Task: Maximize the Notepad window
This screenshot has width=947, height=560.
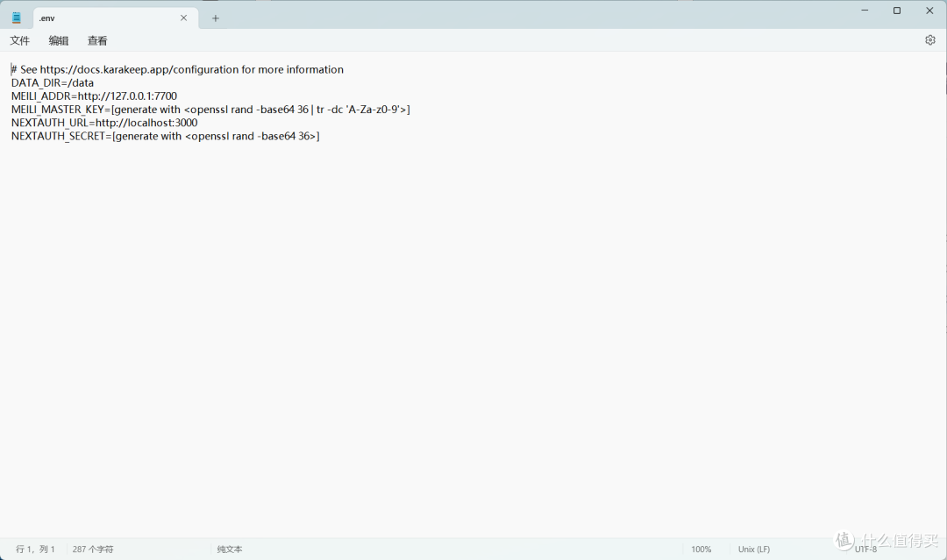Action: click(897, 11)
